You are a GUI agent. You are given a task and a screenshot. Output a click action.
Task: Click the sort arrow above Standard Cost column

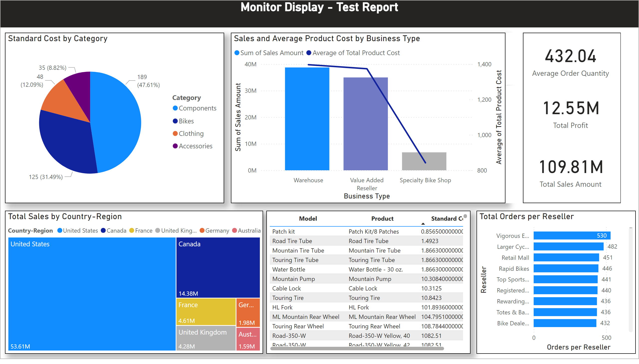pyautogui.click(x=423, y=224)
